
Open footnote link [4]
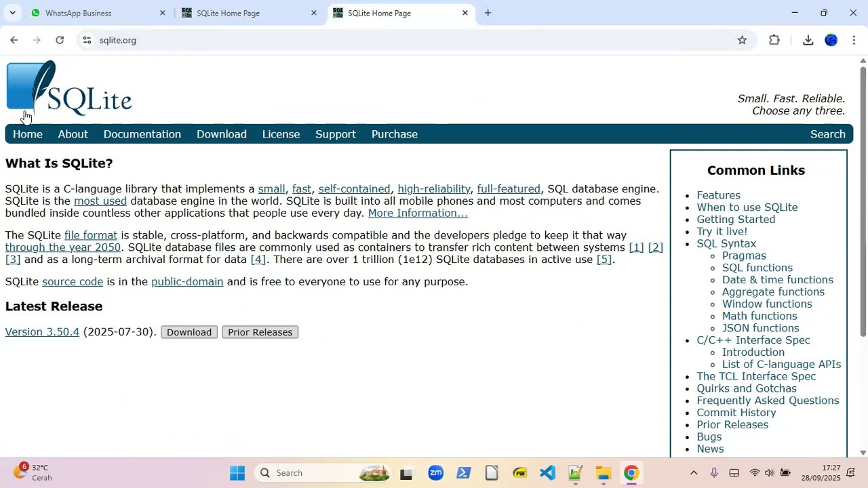[x=258, y=260]
